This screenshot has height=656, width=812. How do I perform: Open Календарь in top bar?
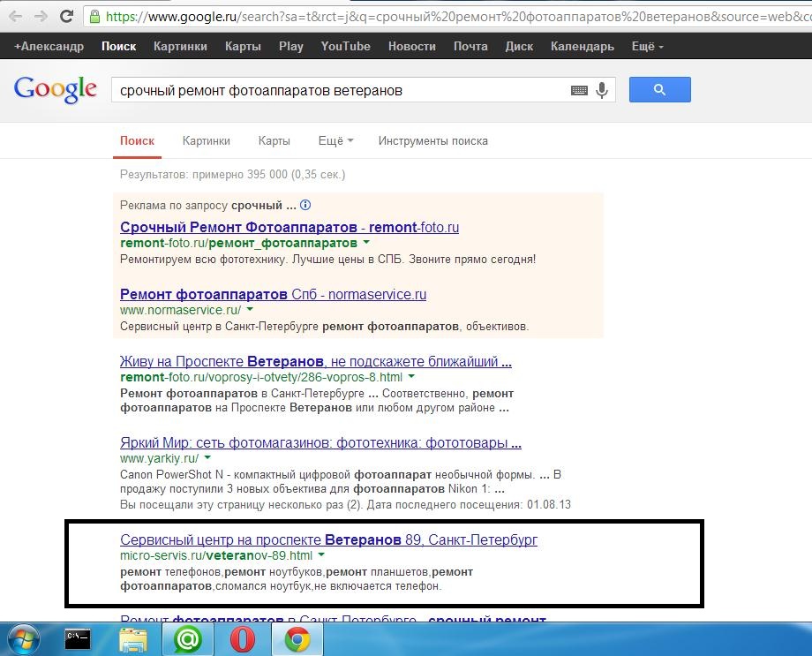coord(582,46)
